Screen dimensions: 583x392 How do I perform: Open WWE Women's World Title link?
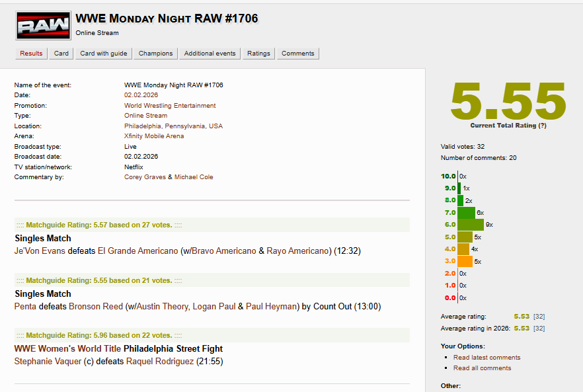click(x=67, y=349)
